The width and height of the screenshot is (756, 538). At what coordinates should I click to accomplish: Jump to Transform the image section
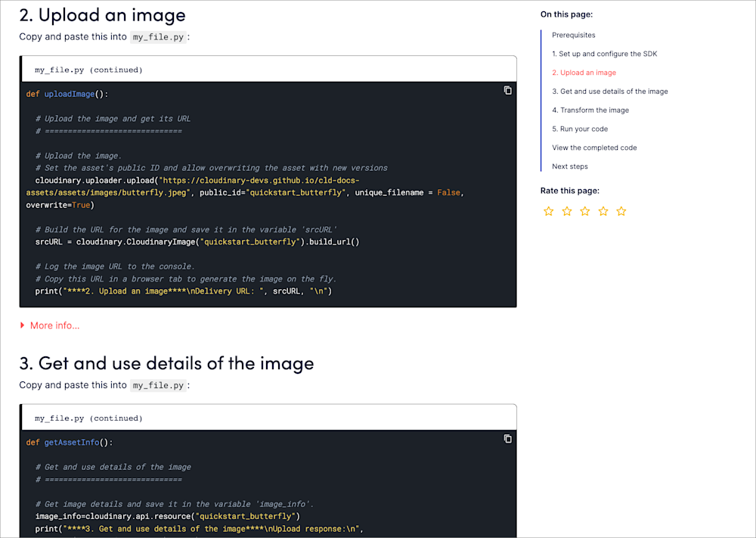[590, 110]
